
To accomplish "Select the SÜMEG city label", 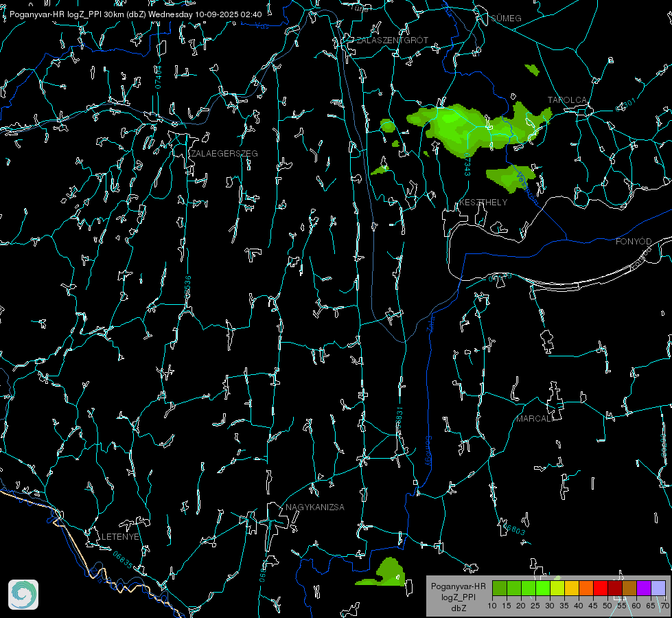I will pyautogui.click(x=506, y=18).
